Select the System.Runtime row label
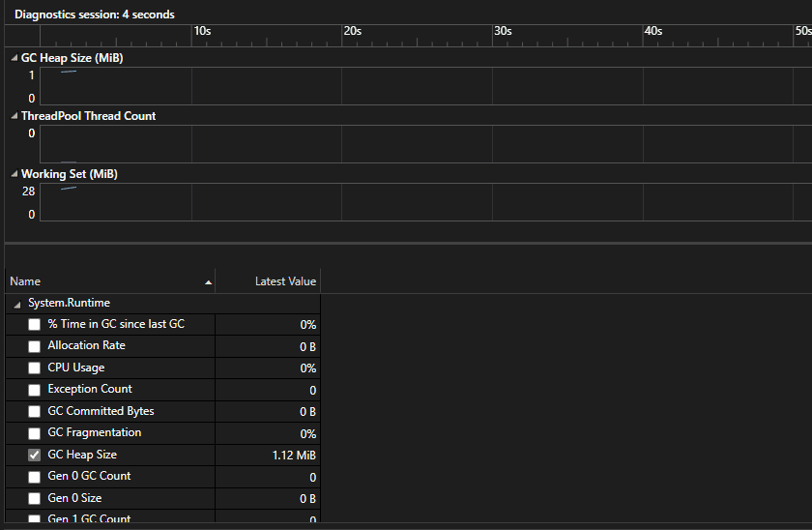Viewport: 812px width, 530px height. coord(69,303)
